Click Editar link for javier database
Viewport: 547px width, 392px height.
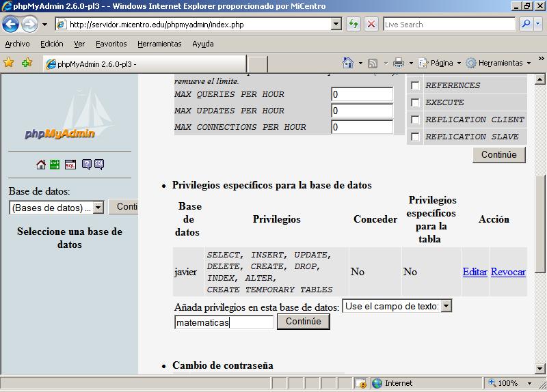click(475, 272)
